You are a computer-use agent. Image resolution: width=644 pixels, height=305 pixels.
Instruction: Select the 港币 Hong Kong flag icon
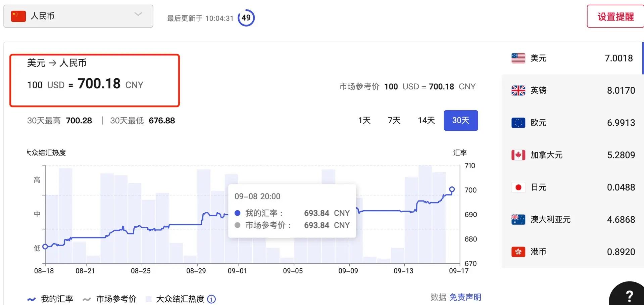(518, 252)
